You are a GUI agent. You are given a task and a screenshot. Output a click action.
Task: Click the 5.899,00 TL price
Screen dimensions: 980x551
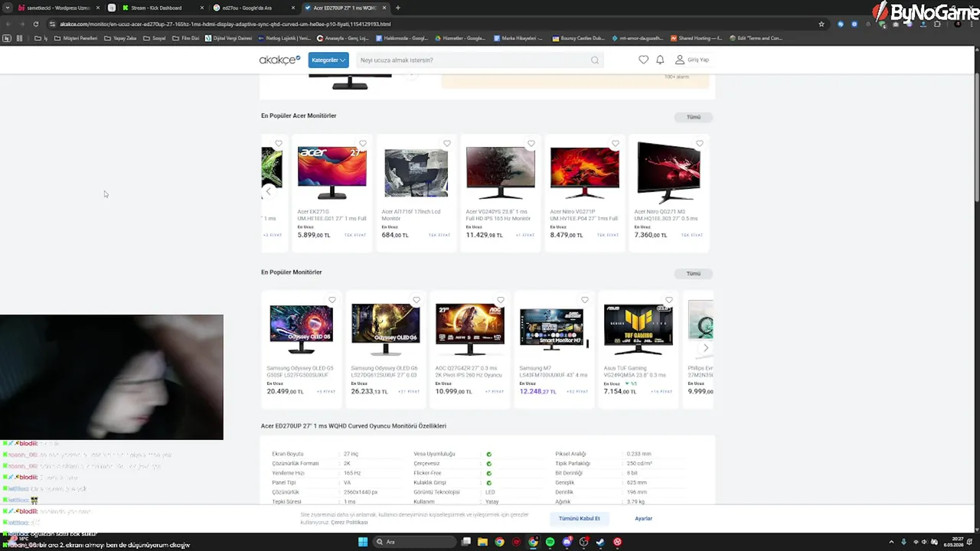point(314,235)
